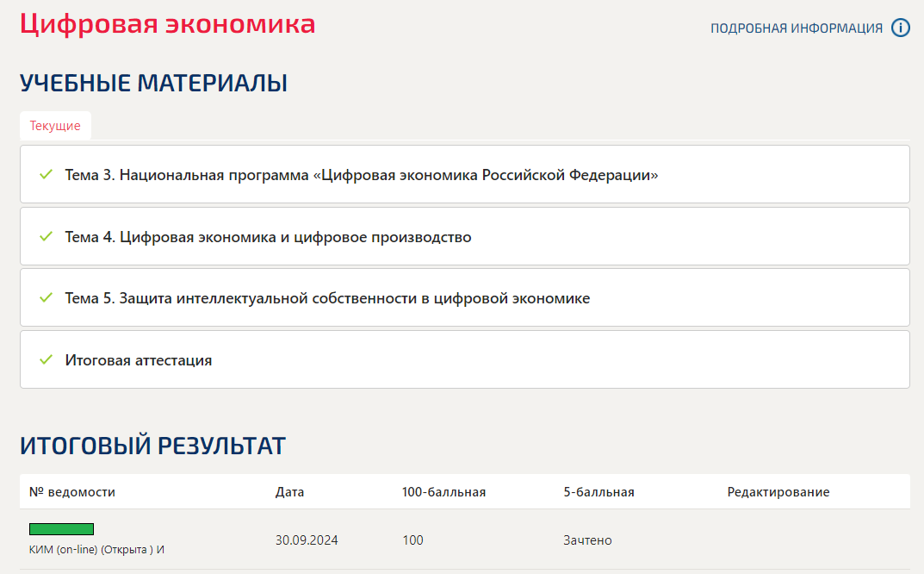Viewport: 924px width, 574px height.
Task: Click the checkmark icon beside Тема 3
Action: pyautogui.click(x=46, y=175)
